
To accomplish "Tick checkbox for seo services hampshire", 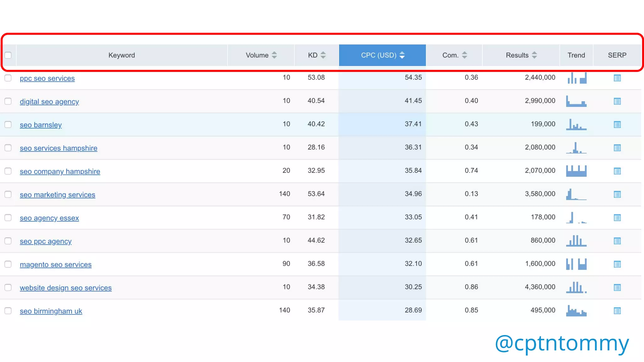I will [x=8, y=148].
